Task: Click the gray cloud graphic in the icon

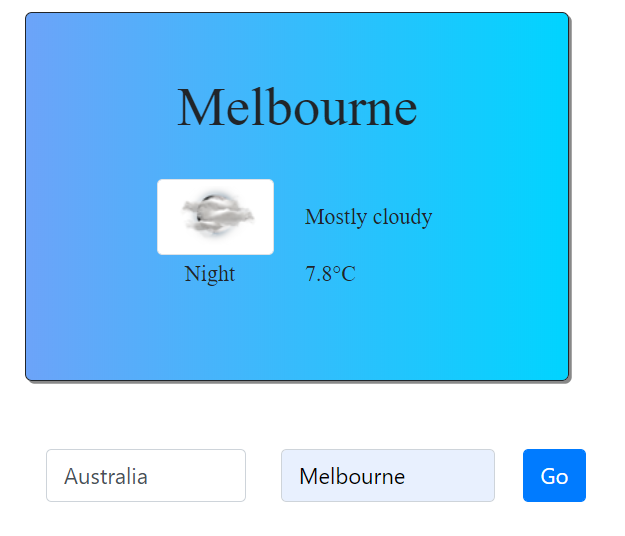Action: click(x=218, y=216)
